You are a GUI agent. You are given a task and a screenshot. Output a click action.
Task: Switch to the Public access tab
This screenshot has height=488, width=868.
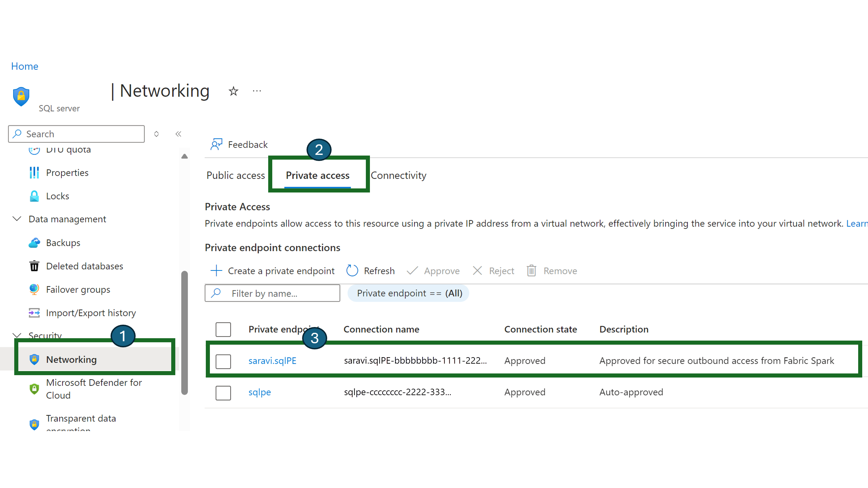[236, 175]
